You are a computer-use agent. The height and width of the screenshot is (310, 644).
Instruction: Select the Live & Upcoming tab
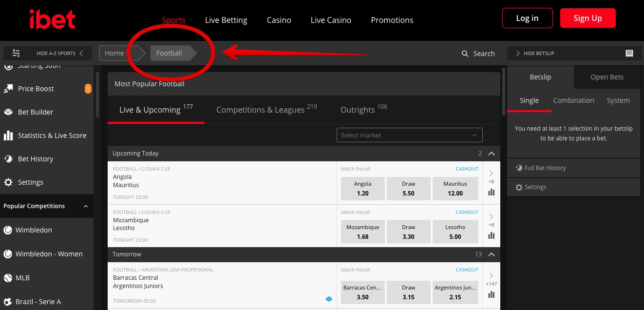tap(156, 109)
